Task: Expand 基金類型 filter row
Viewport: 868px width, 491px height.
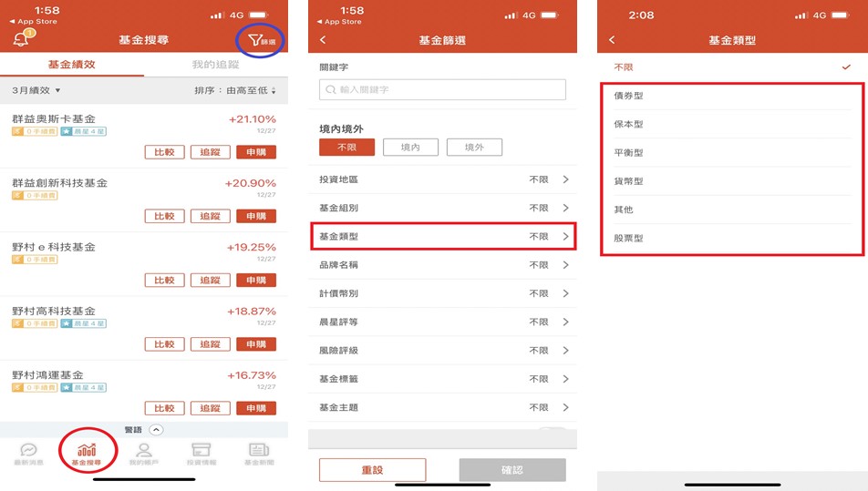Action: [x=443, y=237]
